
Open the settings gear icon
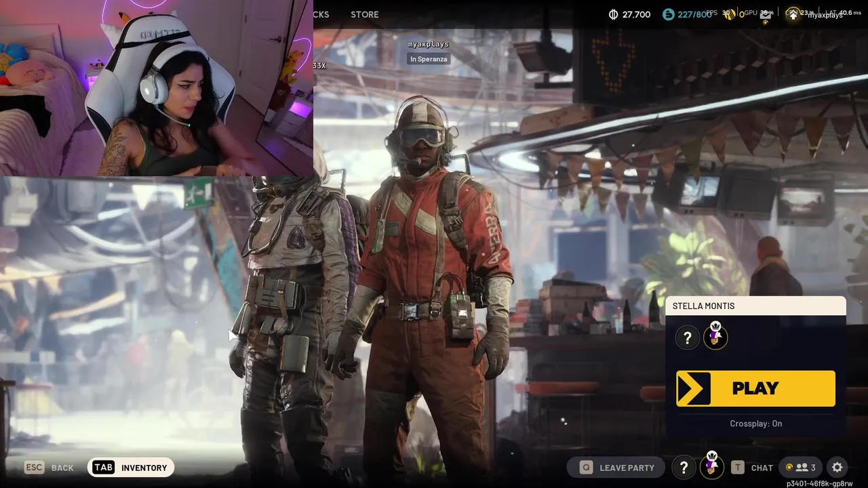tap(837, 467)
